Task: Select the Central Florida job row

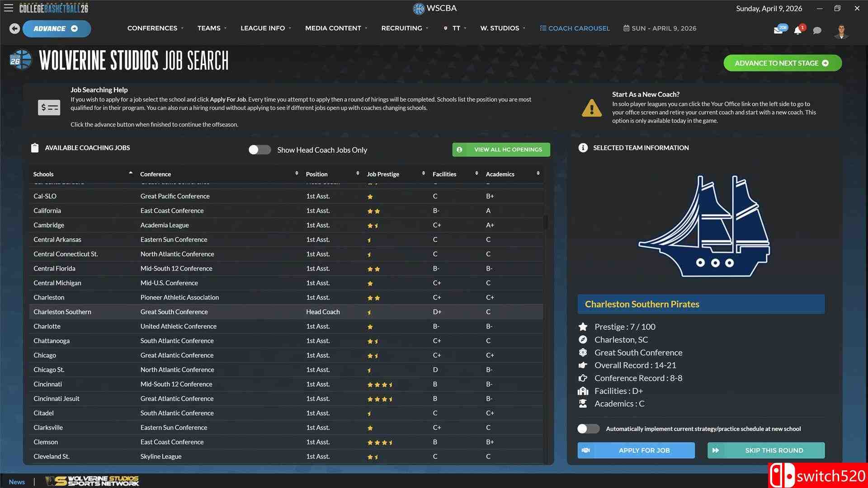Action: 286,268
